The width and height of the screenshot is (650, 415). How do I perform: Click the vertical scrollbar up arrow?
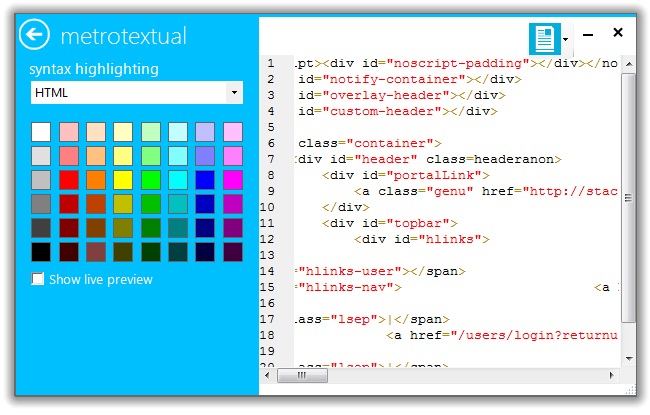point(628,62)
